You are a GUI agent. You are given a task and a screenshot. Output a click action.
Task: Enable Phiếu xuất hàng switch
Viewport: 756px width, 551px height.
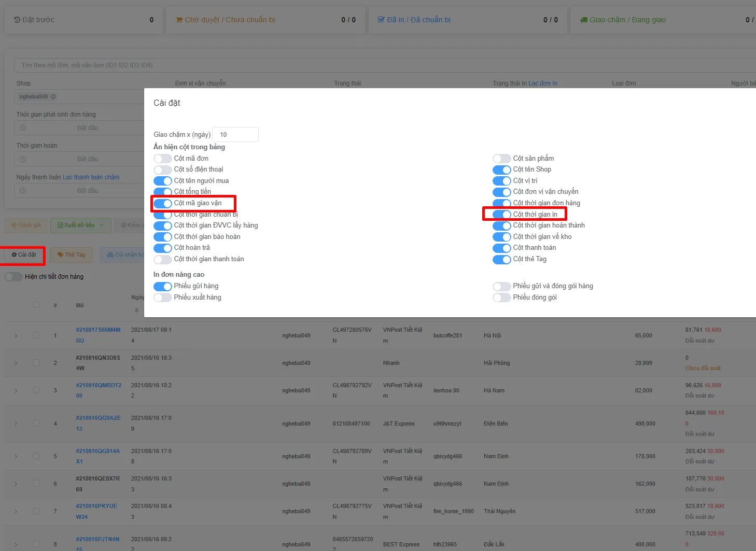click(x=162, y=298)
